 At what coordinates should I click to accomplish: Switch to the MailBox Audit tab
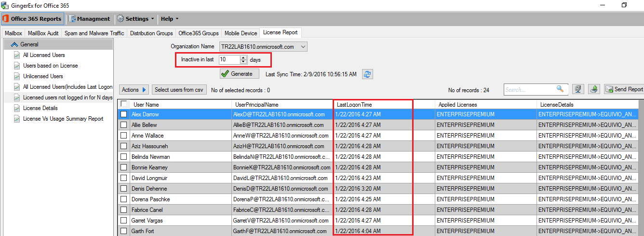coord(43,33)
